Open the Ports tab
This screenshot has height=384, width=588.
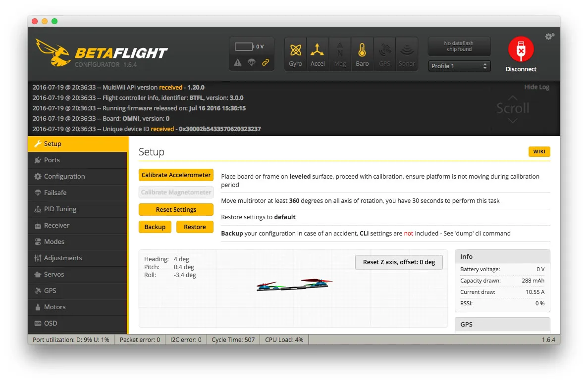pos(52,160)
